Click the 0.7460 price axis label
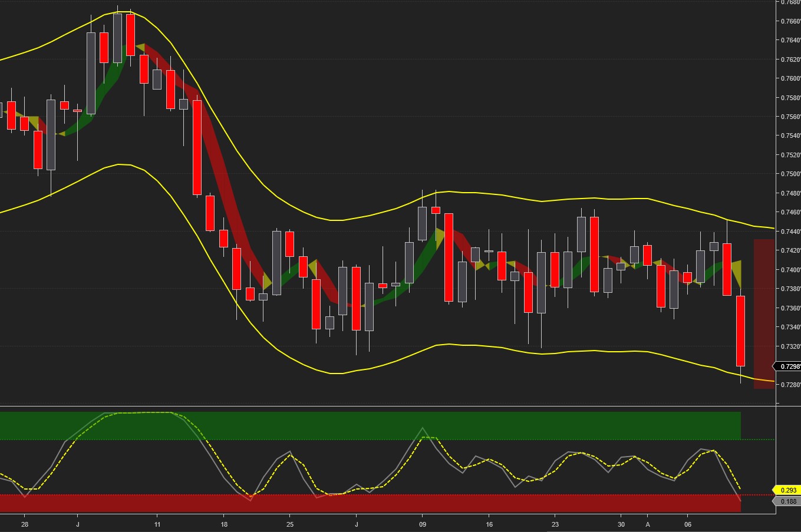 coord(790,212)
